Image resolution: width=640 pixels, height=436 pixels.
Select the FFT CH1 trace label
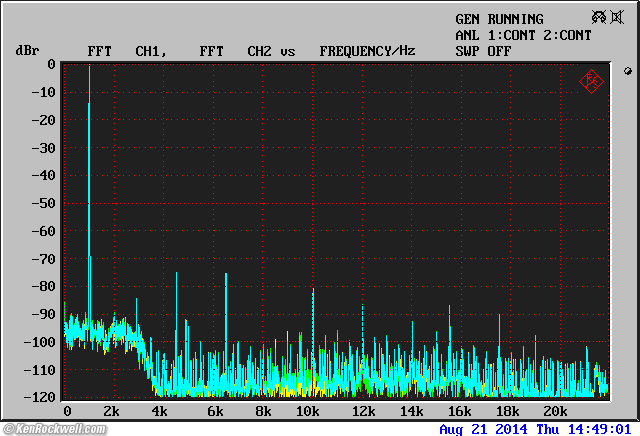click(127, 51)
